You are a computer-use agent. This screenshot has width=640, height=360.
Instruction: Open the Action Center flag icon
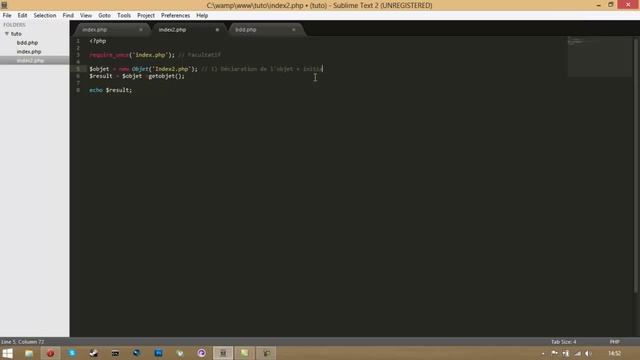click(554, 353)
